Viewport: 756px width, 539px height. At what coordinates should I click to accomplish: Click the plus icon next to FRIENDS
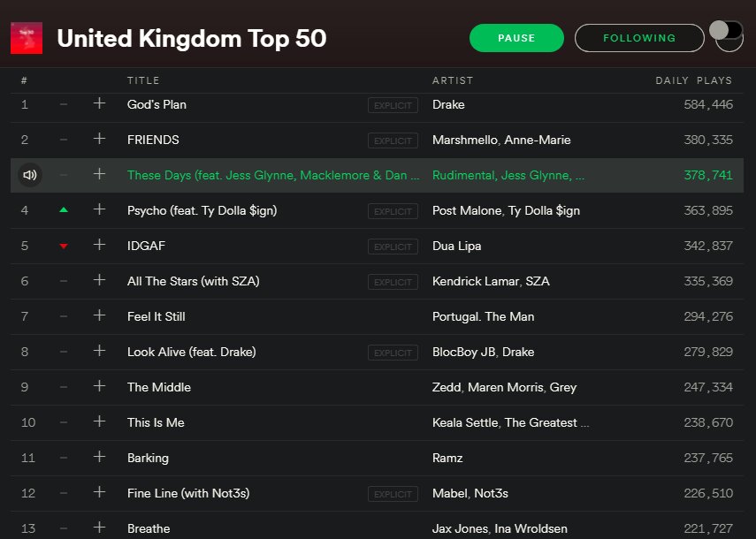[99, 140]
